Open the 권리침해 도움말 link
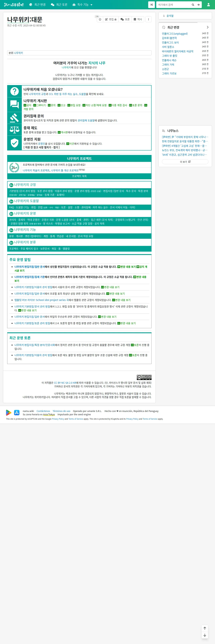Viewport: 215px width, 644px height. click(86, 121)
